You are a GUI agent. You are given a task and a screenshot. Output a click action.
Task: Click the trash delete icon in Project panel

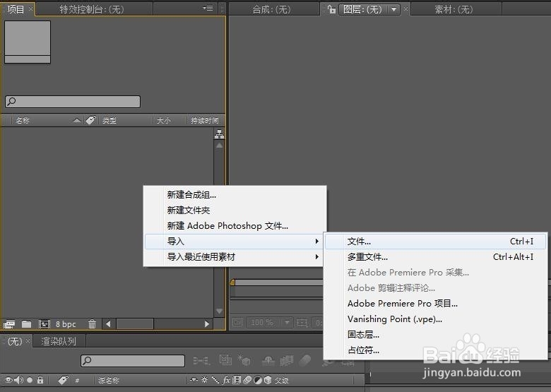92,324
